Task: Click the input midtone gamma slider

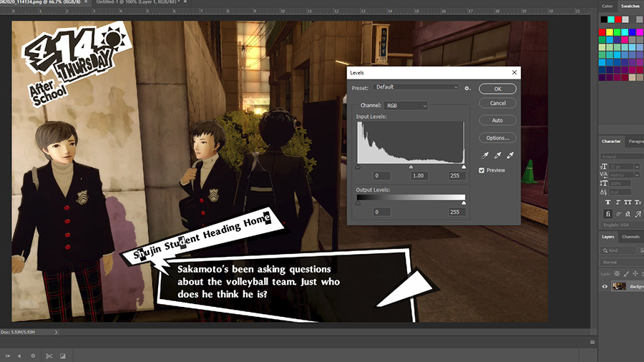Action: (x=411, y=167)
